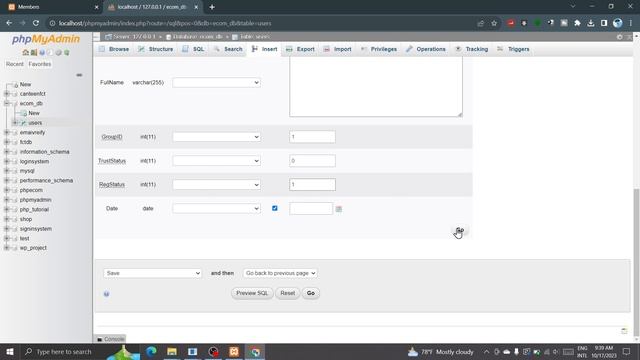Screen dimensions: 640x360
Task: Click the collapse-all link icon in sidebar
Action: 79,75
